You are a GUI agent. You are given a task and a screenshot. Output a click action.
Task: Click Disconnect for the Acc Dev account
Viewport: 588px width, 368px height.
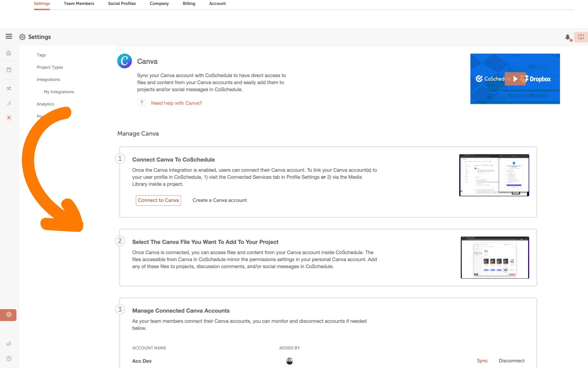512,361
